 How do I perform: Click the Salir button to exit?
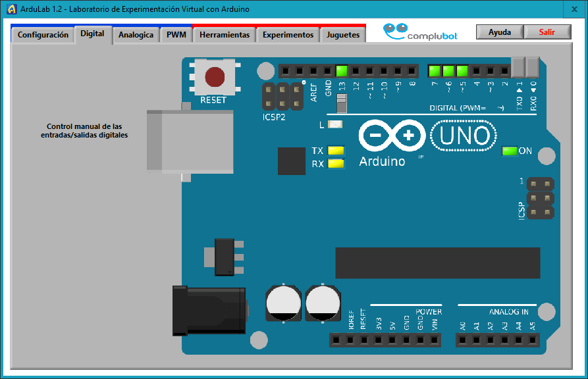coord(547,32)
